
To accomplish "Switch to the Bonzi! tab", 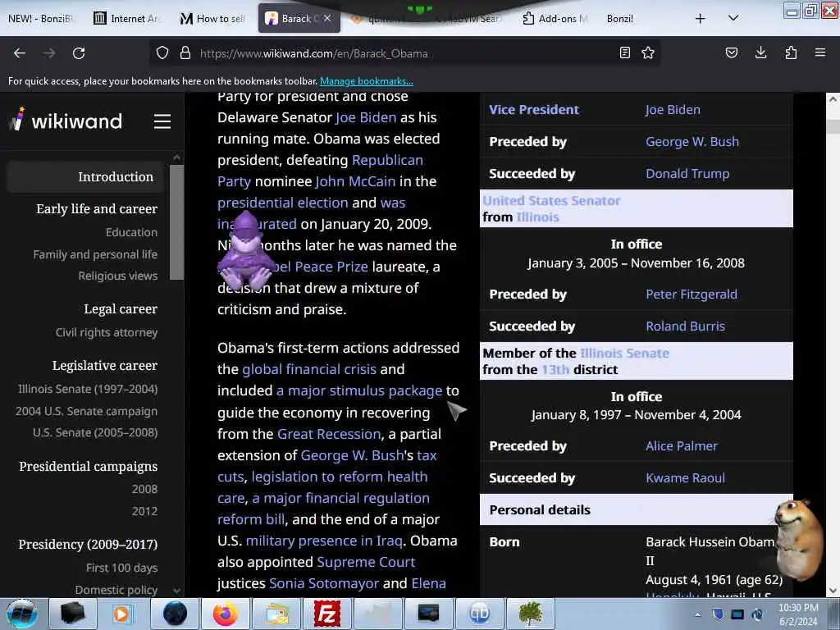I will 620,19.
